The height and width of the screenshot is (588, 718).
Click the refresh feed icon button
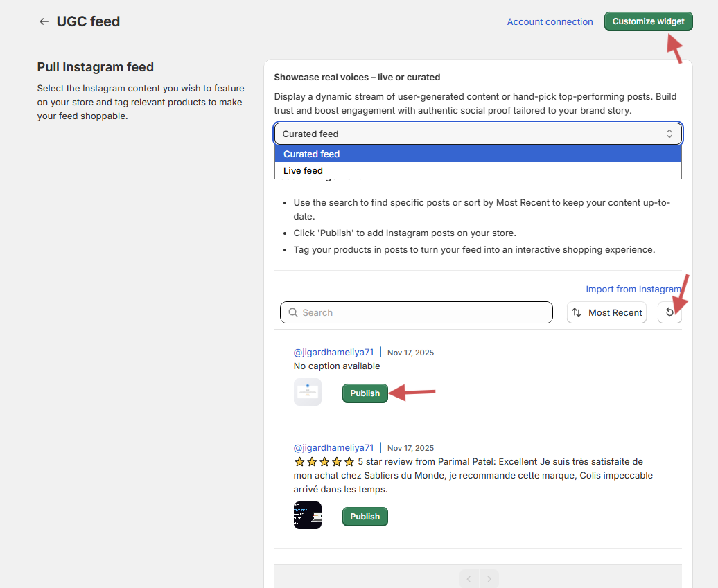coord(669,312)
